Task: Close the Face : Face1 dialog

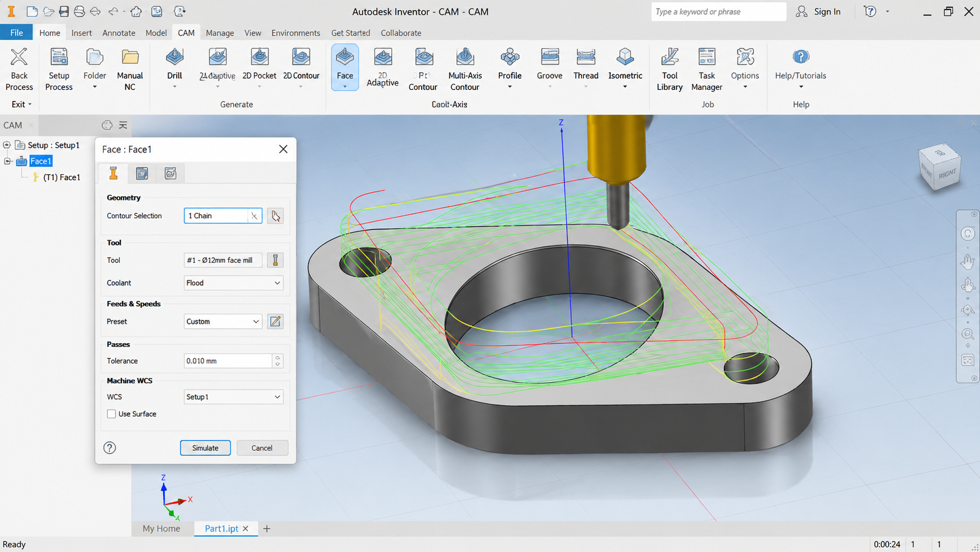Action: (x=283, y=149)
